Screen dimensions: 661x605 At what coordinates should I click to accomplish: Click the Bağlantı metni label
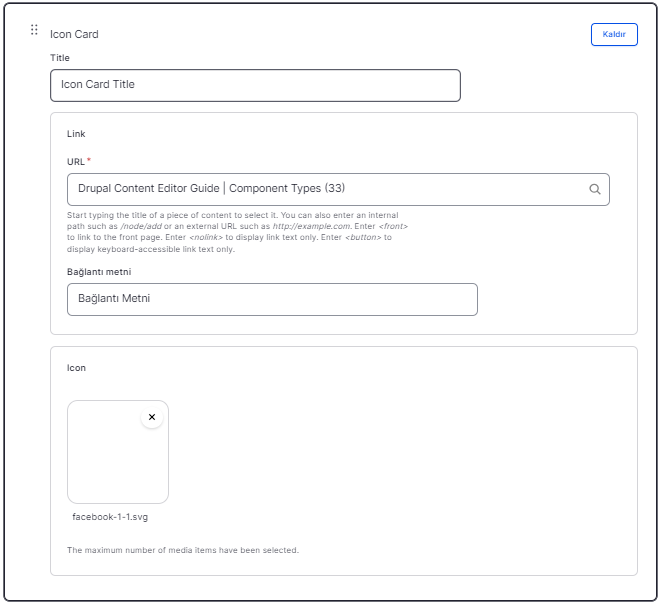click(99, 272)
